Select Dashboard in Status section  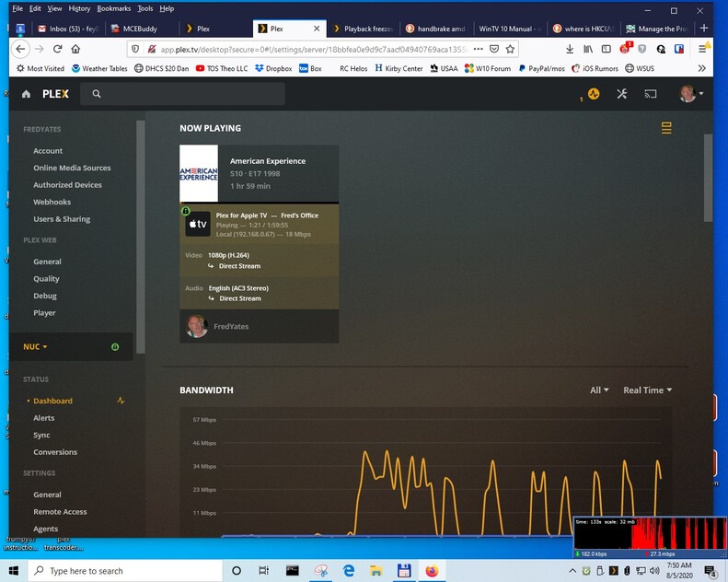52,401
